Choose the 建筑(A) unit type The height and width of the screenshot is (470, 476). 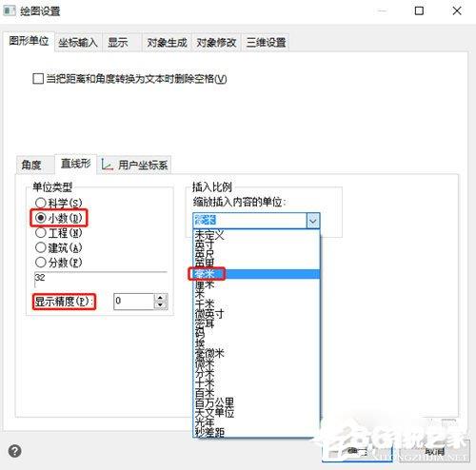point(59,247)
